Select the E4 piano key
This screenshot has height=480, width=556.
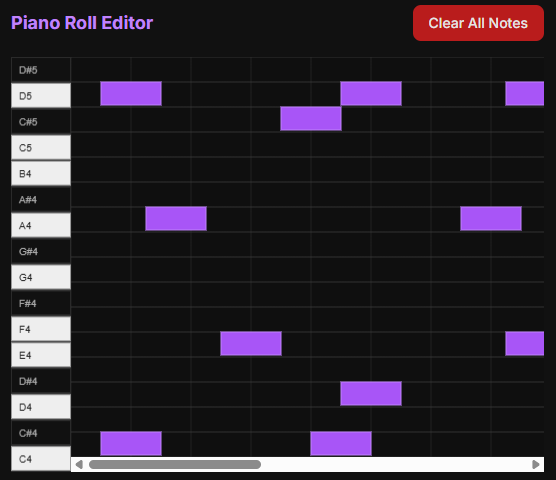pyautogui.click(x=41, y=355)
